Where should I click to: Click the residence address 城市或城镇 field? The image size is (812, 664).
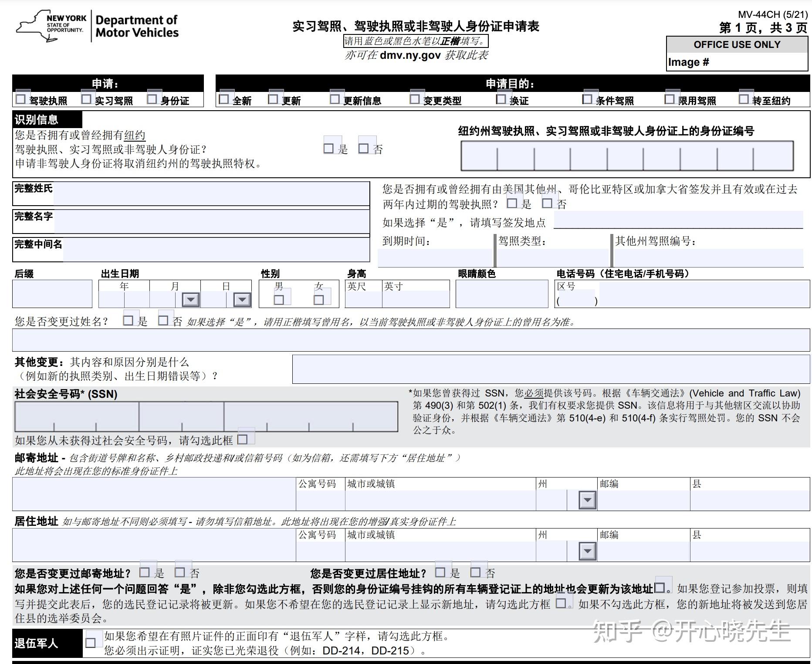click(440, 551)
